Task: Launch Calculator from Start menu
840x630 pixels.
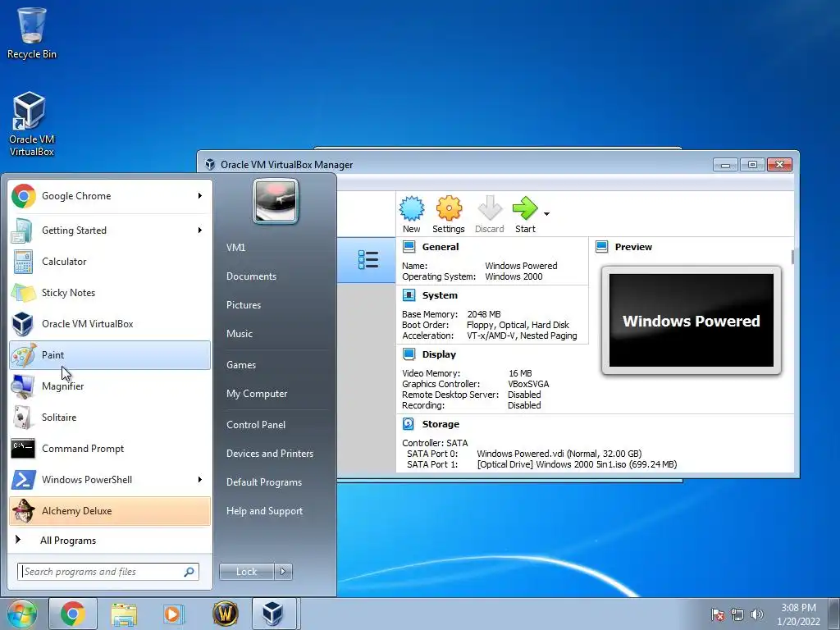Action: point(110,262)
